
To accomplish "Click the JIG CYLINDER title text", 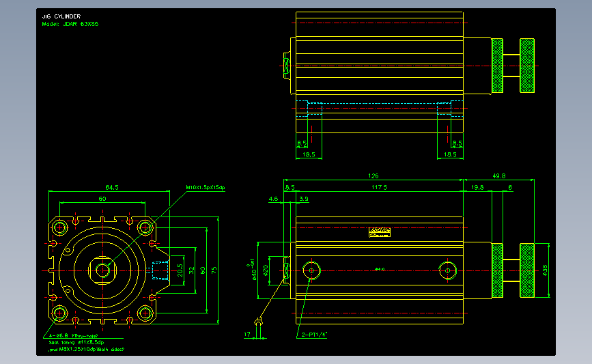I will 61,16.
